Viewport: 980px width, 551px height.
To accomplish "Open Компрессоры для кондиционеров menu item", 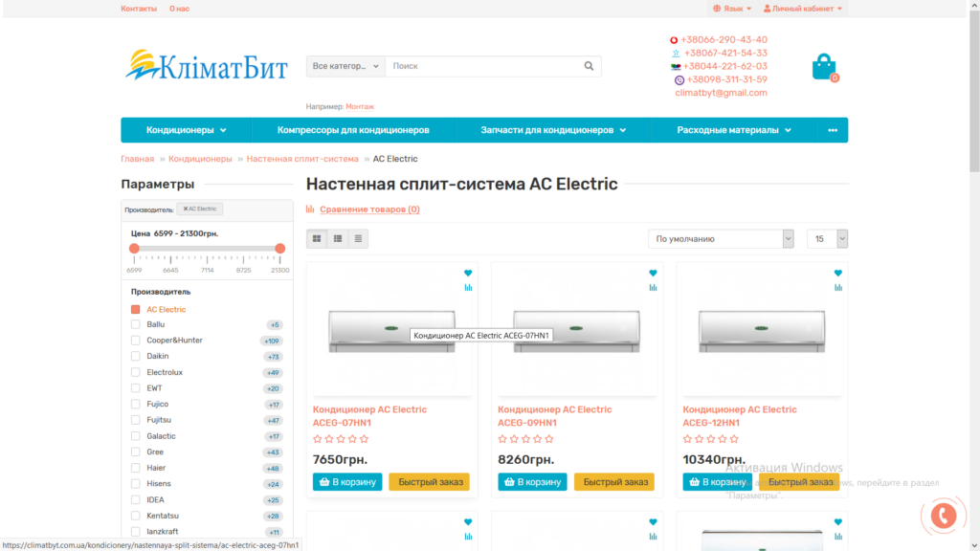I will tap(353, 130).
